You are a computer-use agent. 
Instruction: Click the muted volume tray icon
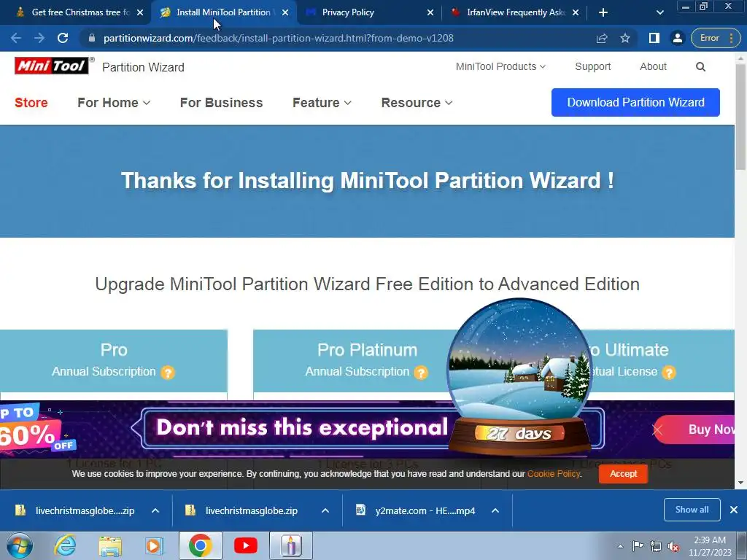(x=673, y=546)
